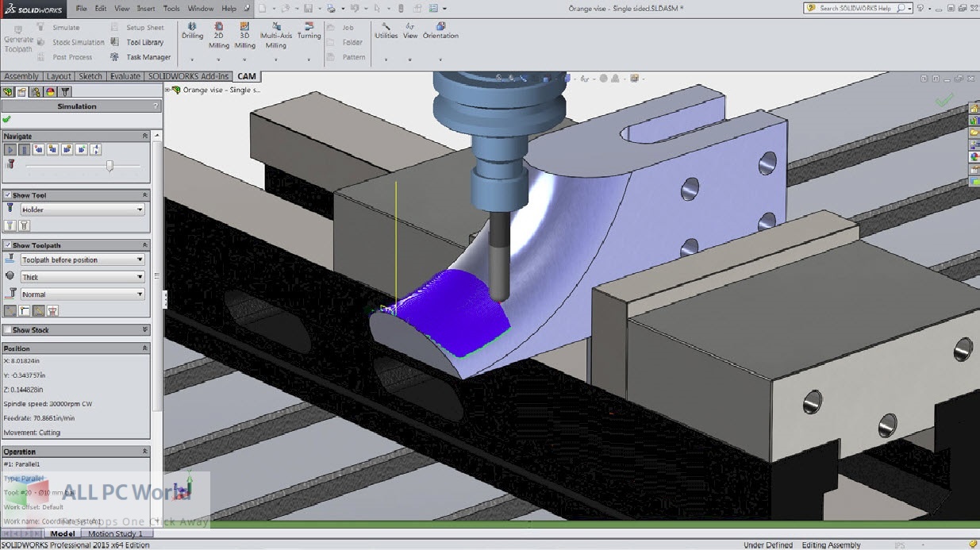Expand the Show Stock section

pos(144,330)
